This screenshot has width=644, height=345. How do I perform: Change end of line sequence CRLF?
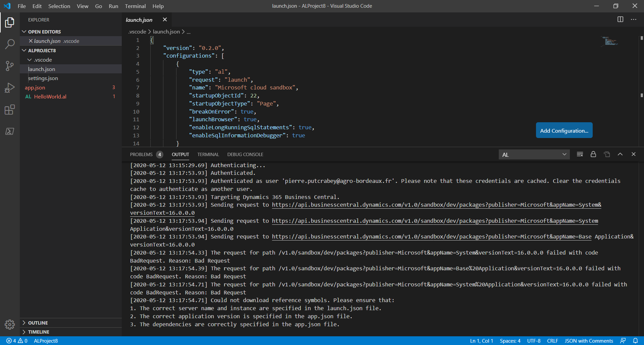click(x=552, y=341)
